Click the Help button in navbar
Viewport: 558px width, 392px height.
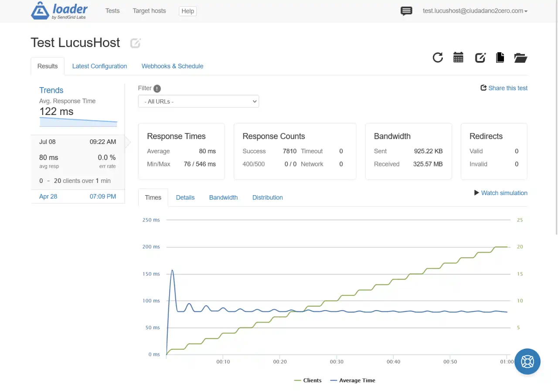[x=188, y=11]
